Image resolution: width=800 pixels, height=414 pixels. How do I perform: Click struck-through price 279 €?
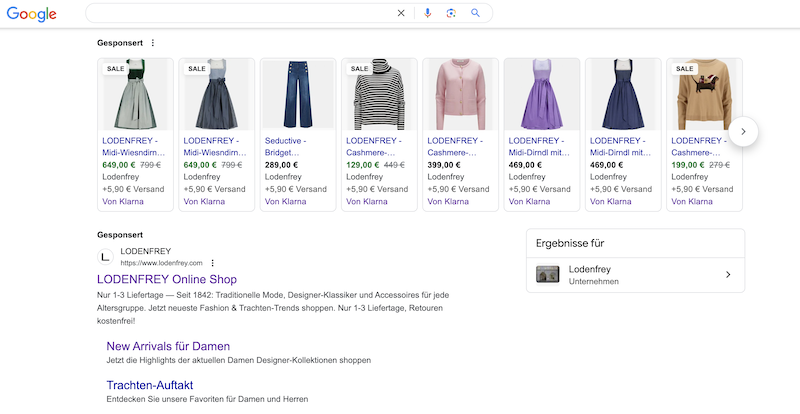click(x=719, y=165)
